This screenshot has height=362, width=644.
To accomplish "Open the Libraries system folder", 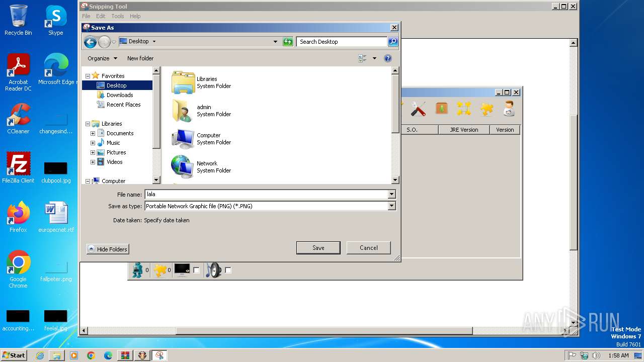I will tap(201, 82).
